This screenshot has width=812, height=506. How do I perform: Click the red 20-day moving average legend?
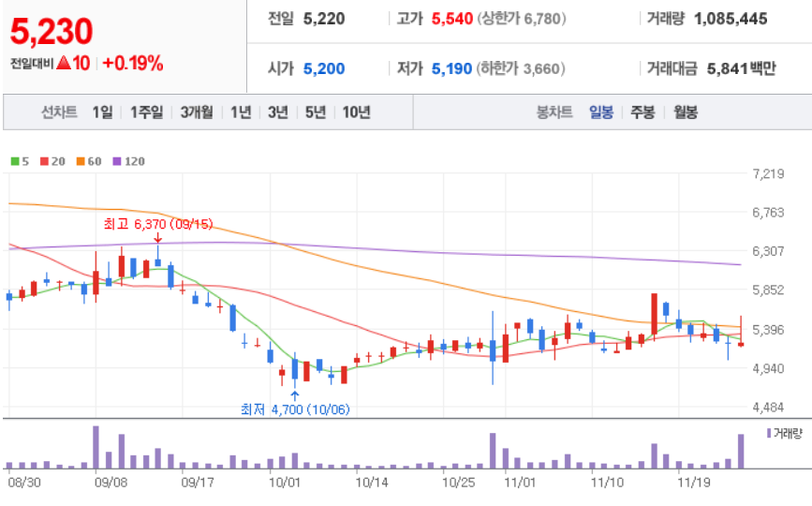point(52,161)
